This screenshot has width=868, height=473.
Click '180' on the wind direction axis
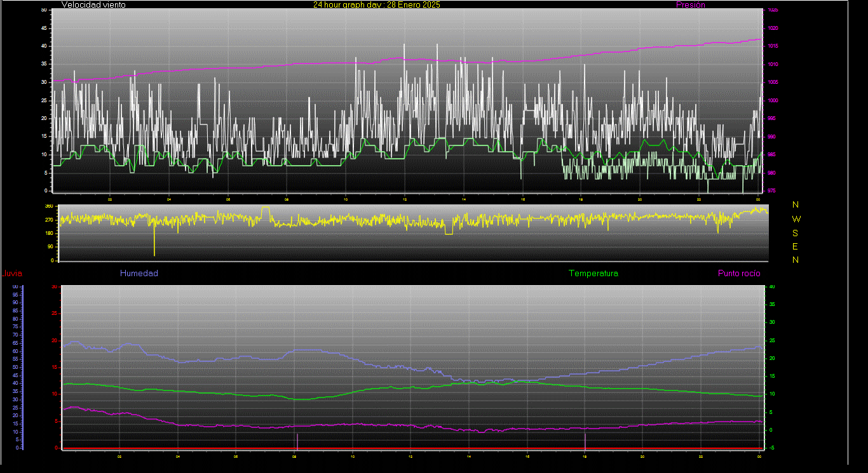(49, 234)
